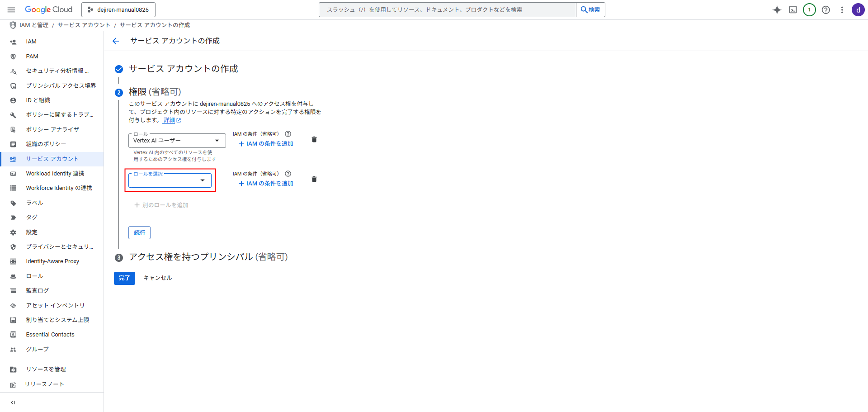Open Workload Identity 連携 in the sidebar
The width and height of the screenshot is (868, 412).
[55, 174]
